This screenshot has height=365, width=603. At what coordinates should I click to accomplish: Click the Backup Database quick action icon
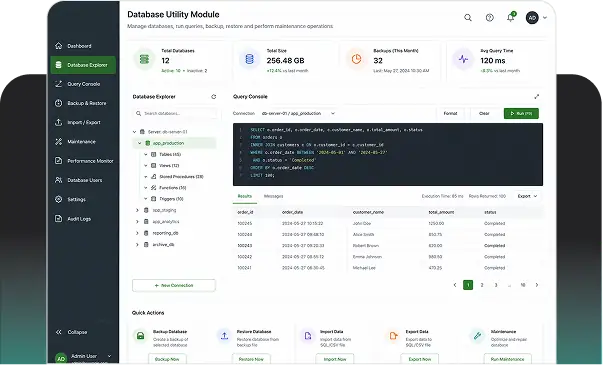140,336
